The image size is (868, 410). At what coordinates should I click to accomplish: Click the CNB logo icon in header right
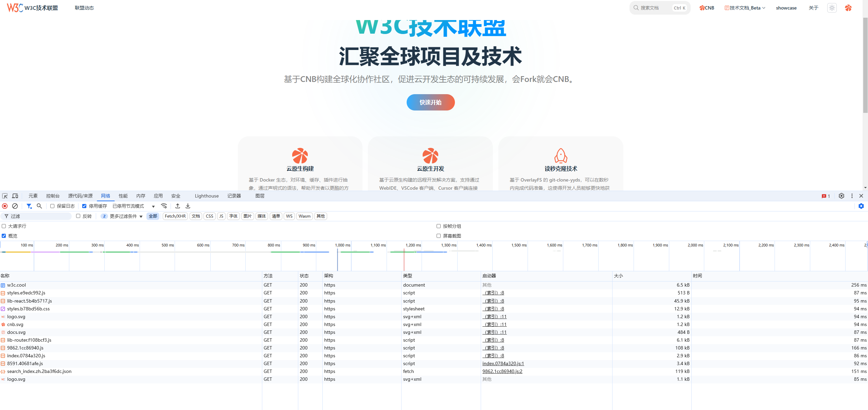click(x=848, y=8)
